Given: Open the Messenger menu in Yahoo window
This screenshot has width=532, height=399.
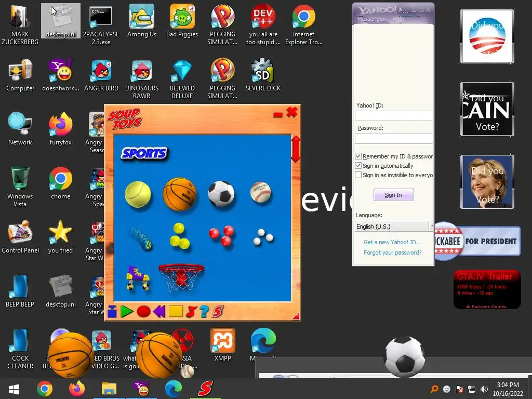Looking at the screenshot, I should click(370, 19).
